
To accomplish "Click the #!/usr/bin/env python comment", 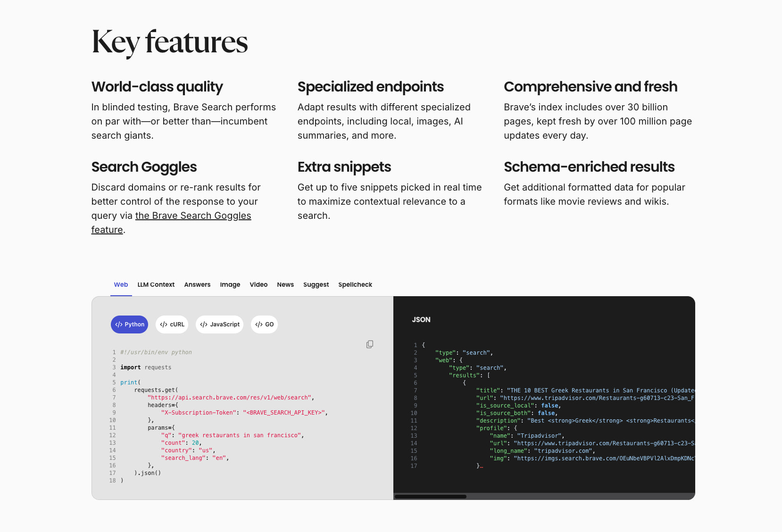I will pyautogui.click(x=156, y=352).
